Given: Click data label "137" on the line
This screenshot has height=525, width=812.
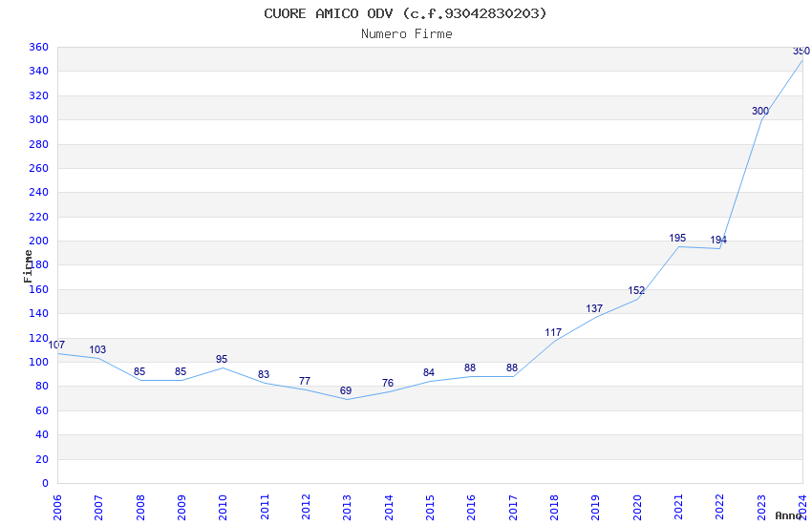Looking at the screenshot, I should point(594,308).
